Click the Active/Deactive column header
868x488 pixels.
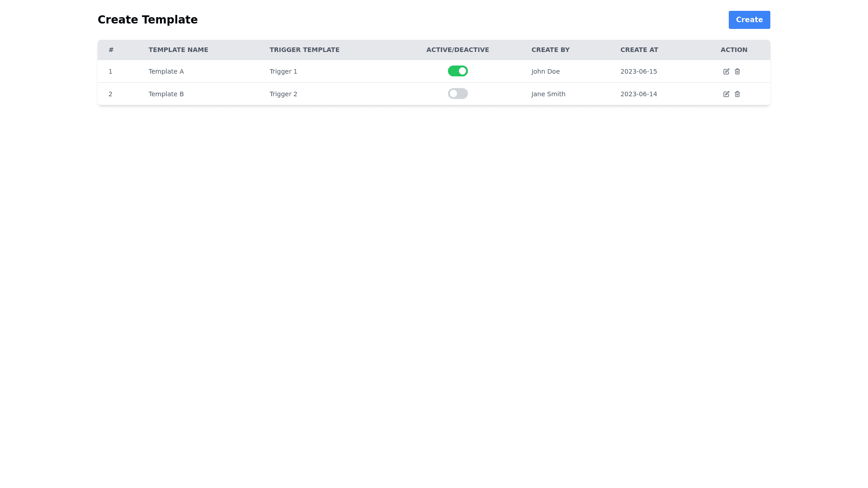click(x=458, y=50)
